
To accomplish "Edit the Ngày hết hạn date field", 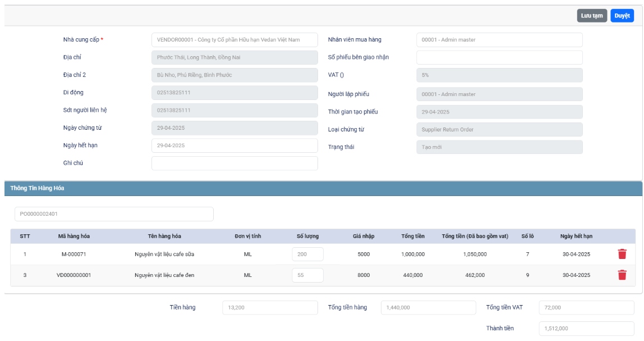I will 234,146.
